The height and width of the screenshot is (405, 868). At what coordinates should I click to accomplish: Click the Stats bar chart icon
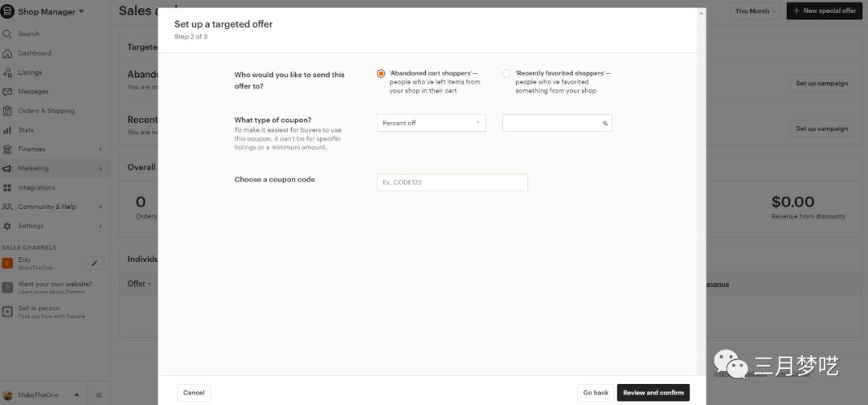pyautogui.click(x=7, y=130)
